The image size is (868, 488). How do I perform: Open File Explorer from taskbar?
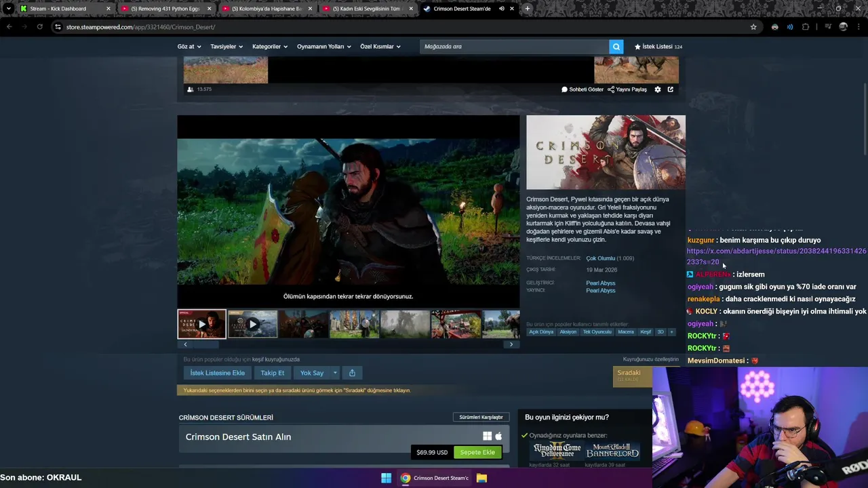pos(481,478)
